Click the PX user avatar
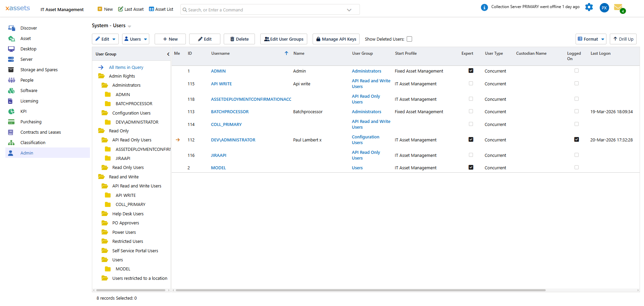 point(604,7)
